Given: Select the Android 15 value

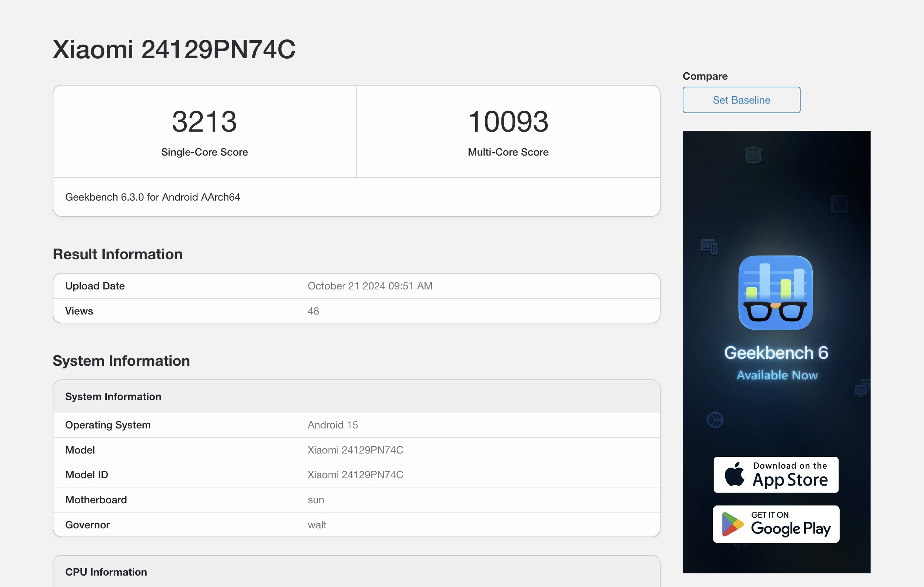Looking at the screenshot, I should 333,425.
